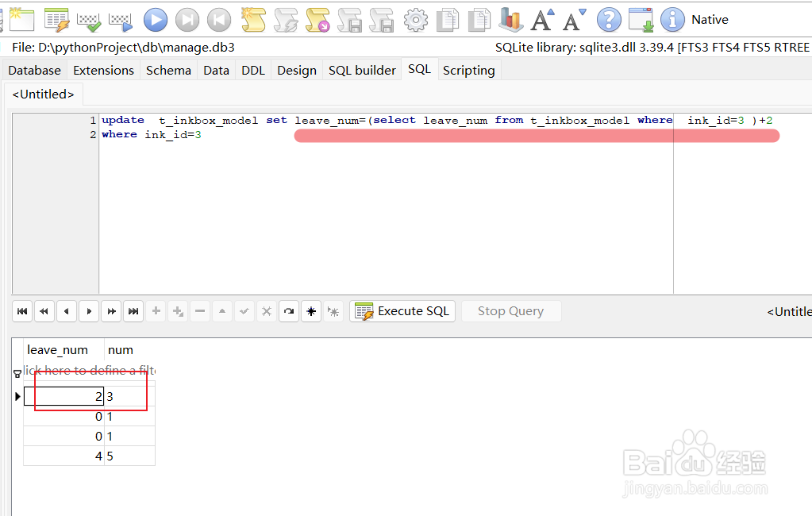Open options with the gear icon
Screen dimensions: 812x516
(416, 20)
